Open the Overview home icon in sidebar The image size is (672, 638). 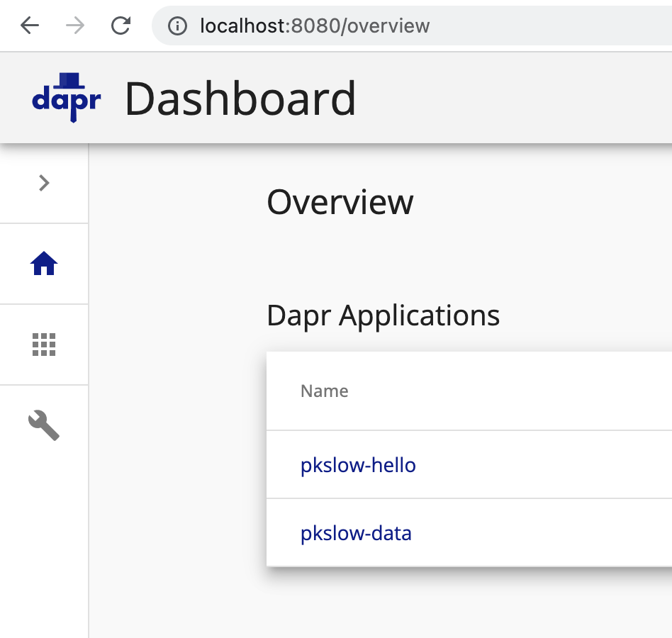[x=44, y=264]
